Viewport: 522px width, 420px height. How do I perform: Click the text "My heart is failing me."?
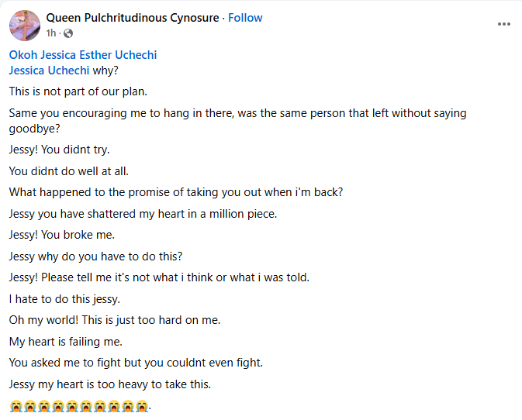pos(66,341)
